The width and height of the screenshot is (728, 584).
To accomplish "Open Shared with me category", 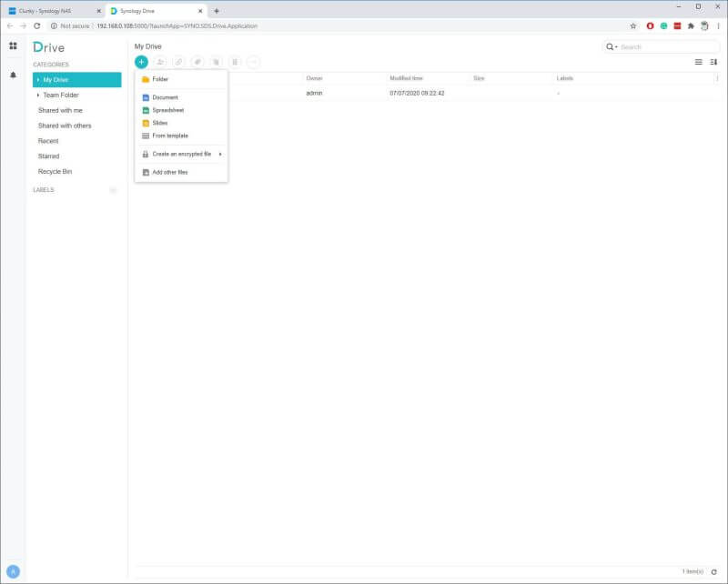I will pos(60,110).
